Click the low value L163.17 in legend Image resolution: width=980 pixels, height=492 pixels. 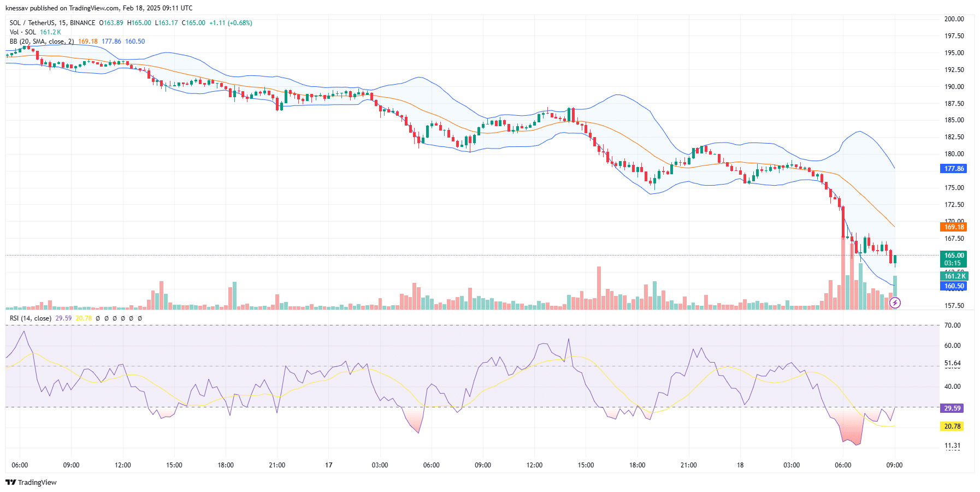[x=167, y=23]
